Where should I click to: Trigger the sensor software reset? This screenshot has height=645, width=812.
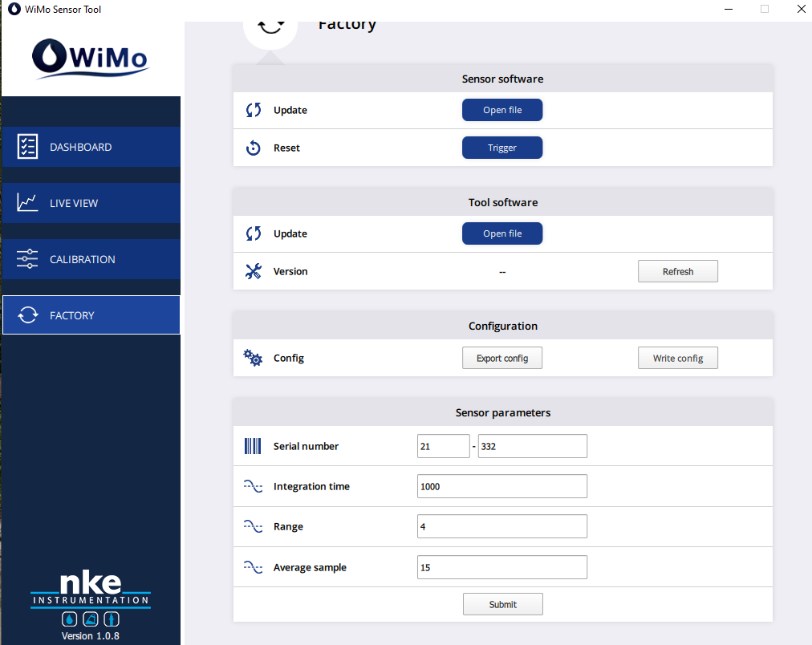coord(502,148)
